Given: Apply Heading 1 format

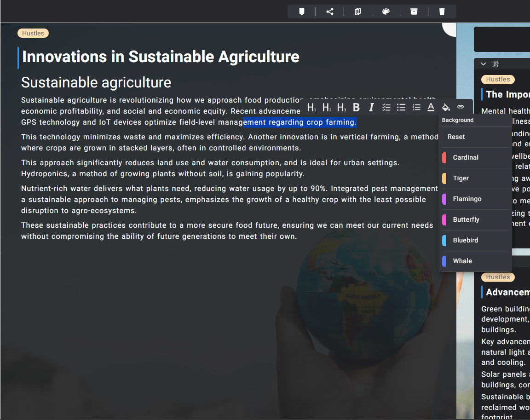Looking at the screenshot, I should point(311,108).
